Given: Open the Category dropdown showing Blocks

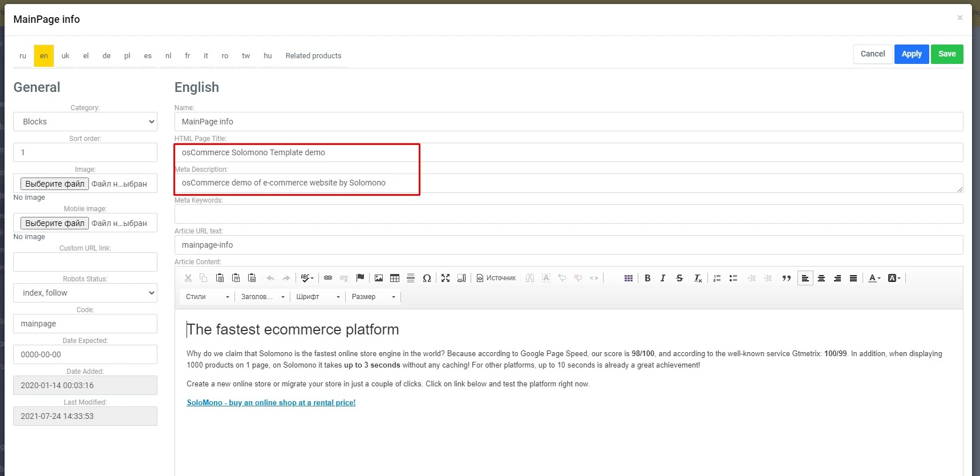Looking at the screenshot, I should 85,122.
